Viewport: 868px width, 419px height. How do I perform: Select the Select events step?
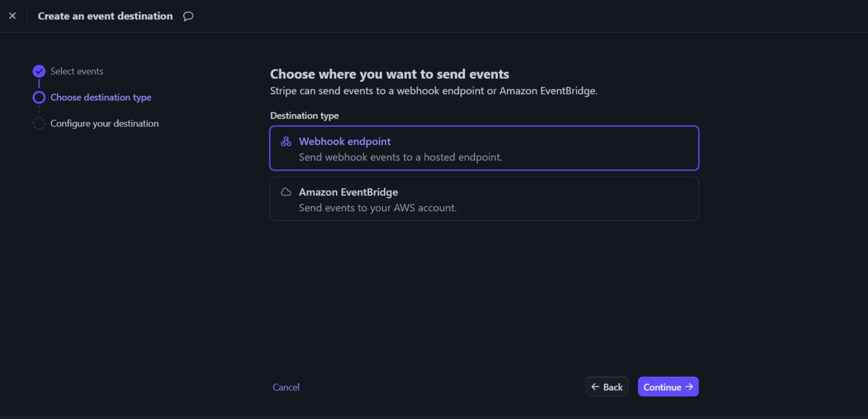point(76,71)
